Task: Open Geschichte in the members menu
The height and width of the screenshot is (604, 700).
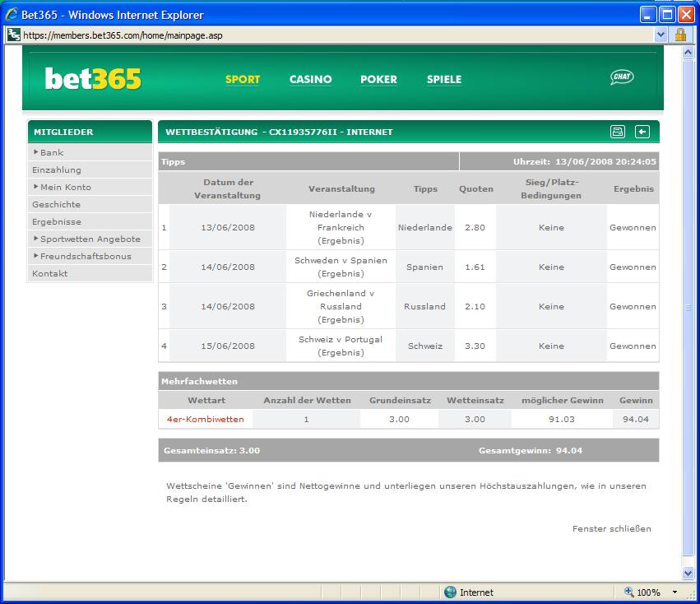Action: tap(90, 205)
